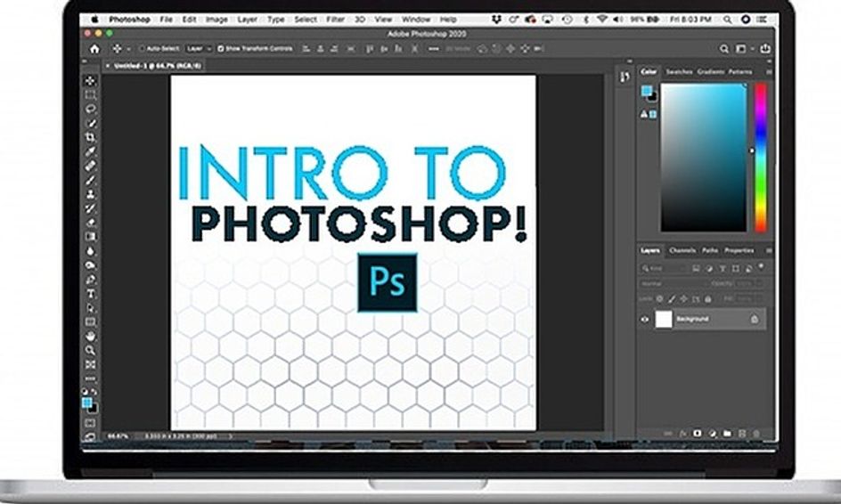The width and height of the screenshot is (841, 504).
Task: Toggle the Auto-Select checkbox
Action: 142,49
